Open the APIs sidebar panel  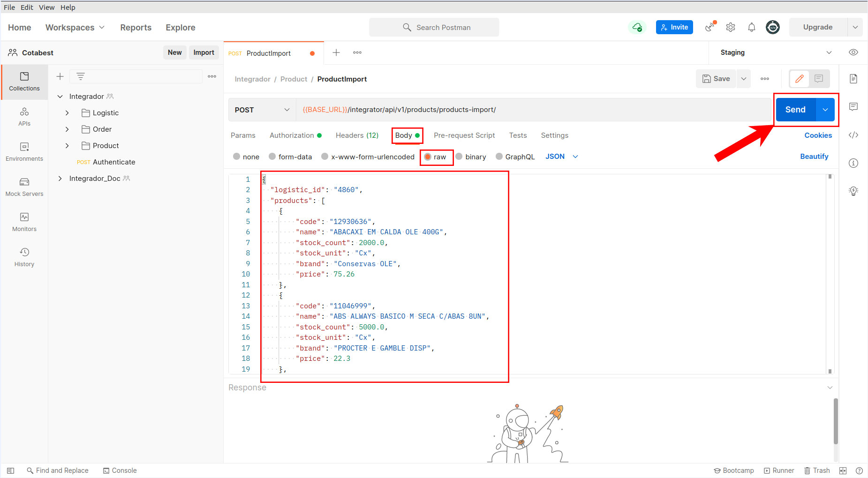pyautogui.click(x=24, y=117)
